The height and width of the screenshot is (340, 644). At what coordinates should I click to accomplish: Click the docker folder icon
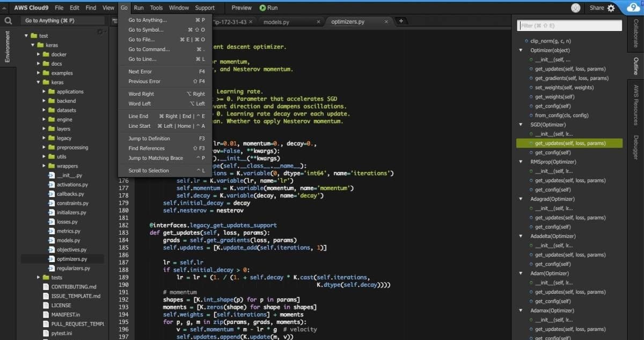coord(46,54)
